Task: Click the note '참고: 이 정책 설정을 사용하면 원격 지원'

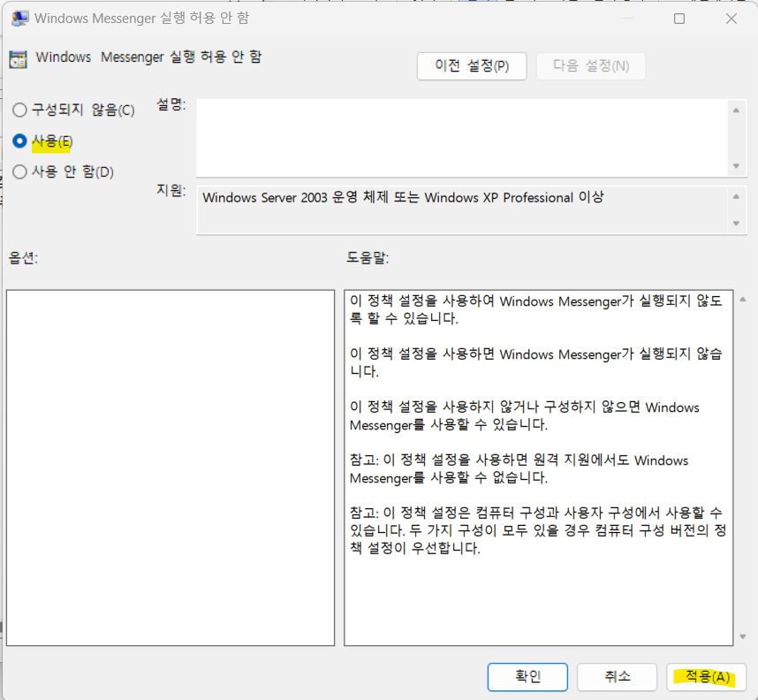Action: pyautogui.click(x=519, y=468)
